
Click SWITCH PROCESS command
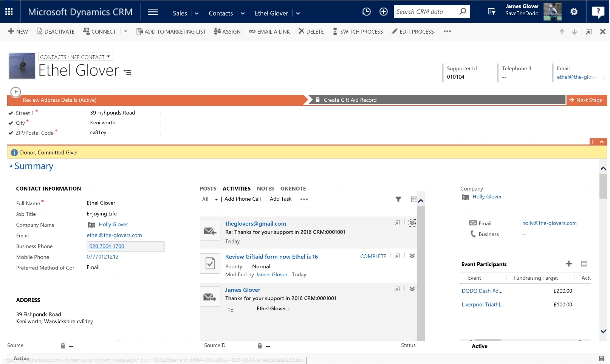(358, 31)
